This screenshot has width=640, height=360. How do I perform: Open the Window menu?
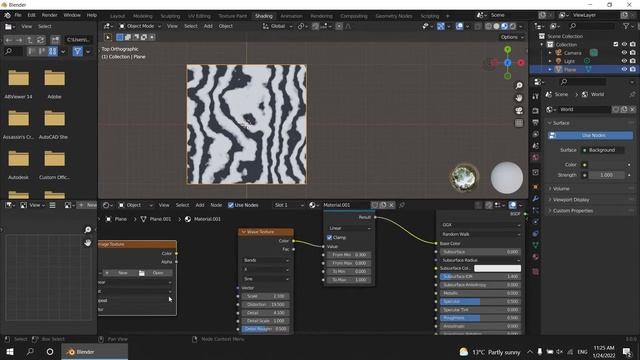tap(72, 15)
